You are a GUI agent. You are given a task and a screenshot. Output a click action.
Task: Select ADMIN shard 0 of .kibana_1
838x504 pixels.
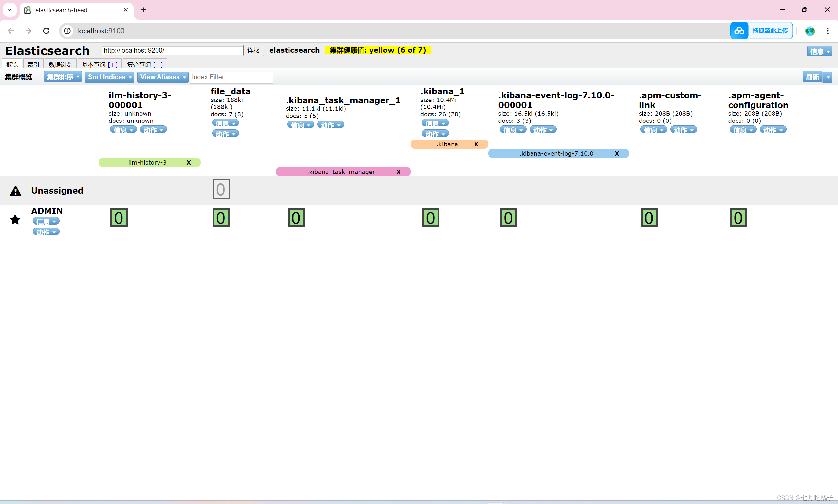[x=431, y=217]
